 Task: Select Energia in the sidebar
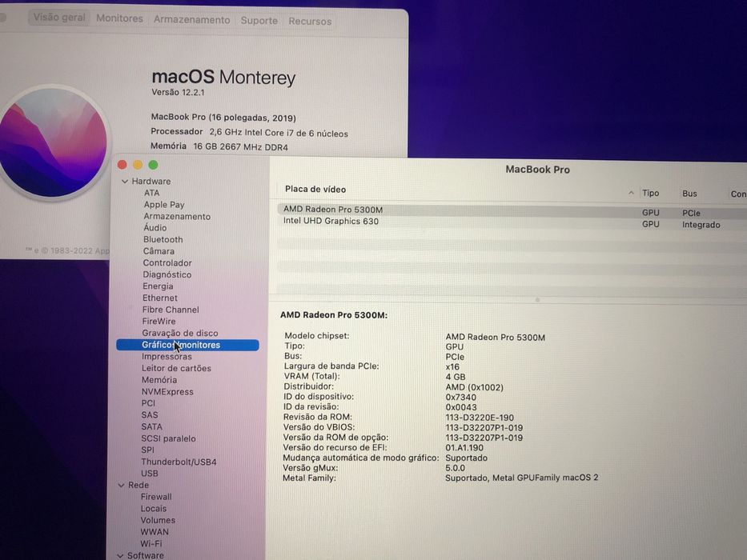click(x=158, y=286)
